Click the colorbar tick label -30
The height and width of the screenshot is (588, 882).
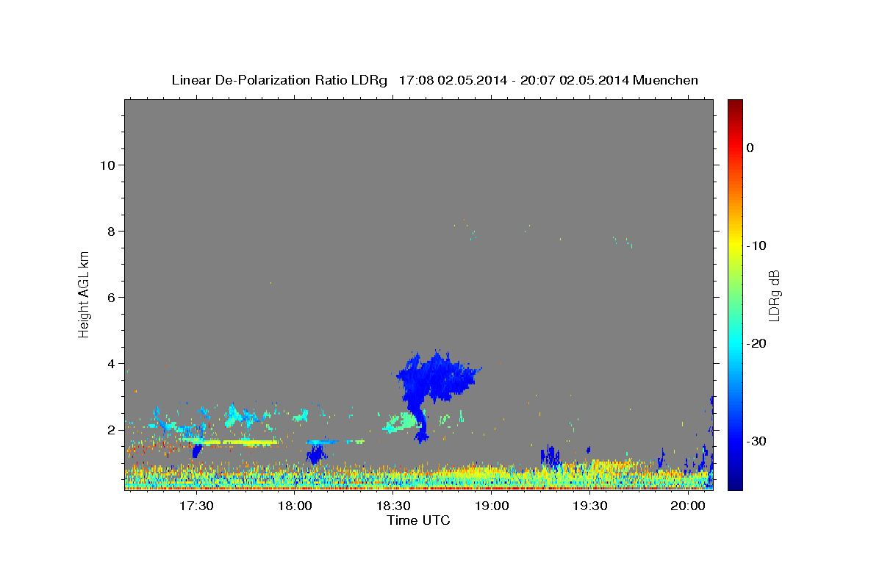756,441
